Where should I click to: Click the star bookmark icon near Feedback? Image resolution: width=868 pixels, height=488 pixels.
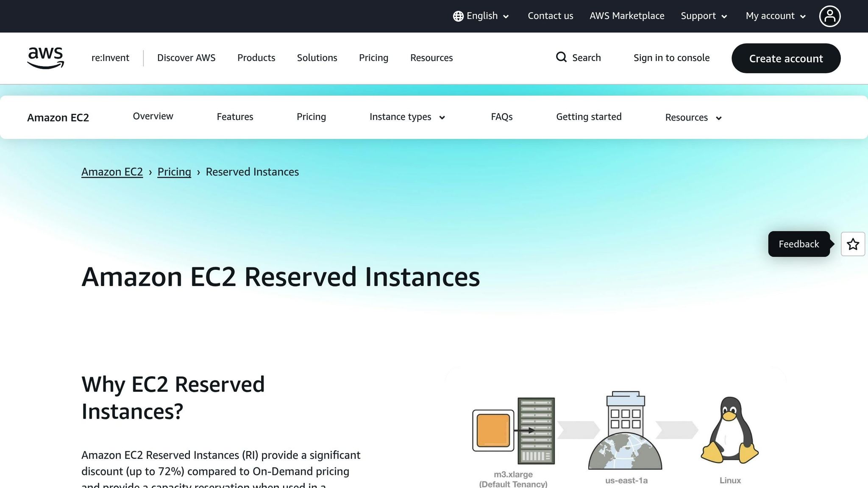[852, 244]
